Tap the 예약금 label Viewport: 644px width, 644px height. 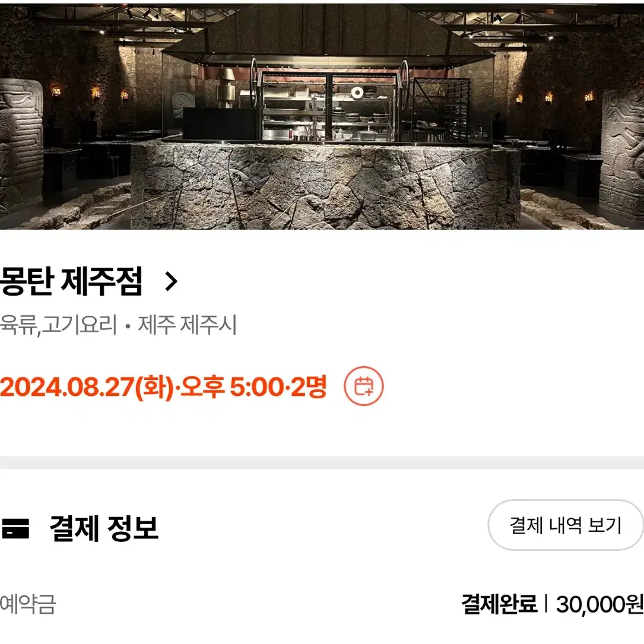click(27, 604)
